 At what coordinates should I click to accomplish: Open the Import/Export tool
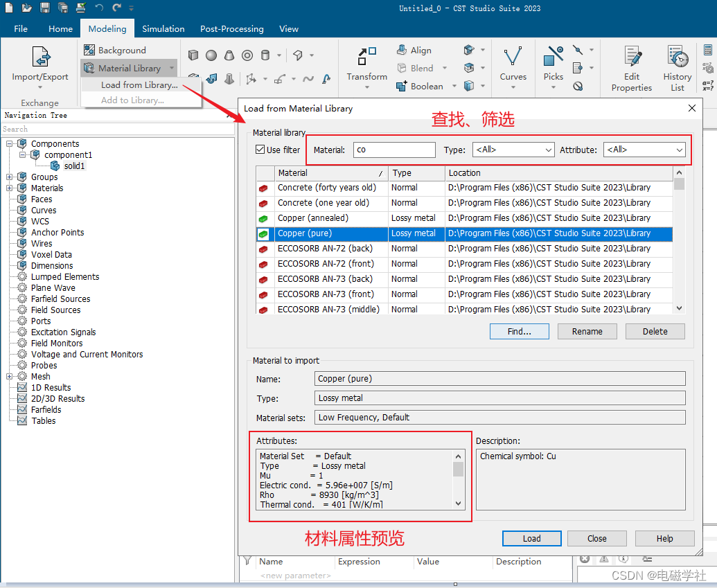(40, 68)
